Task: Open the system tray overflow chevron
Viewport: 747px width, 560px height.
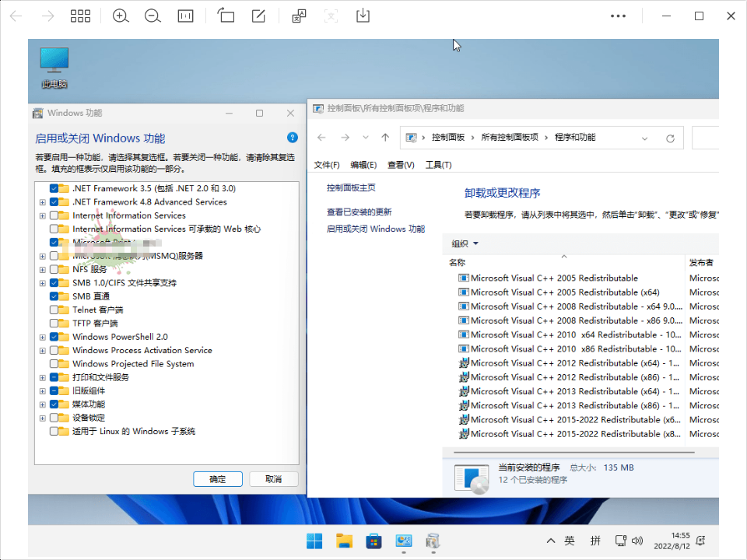Action: pyautogui.click(x=551, y=541)
